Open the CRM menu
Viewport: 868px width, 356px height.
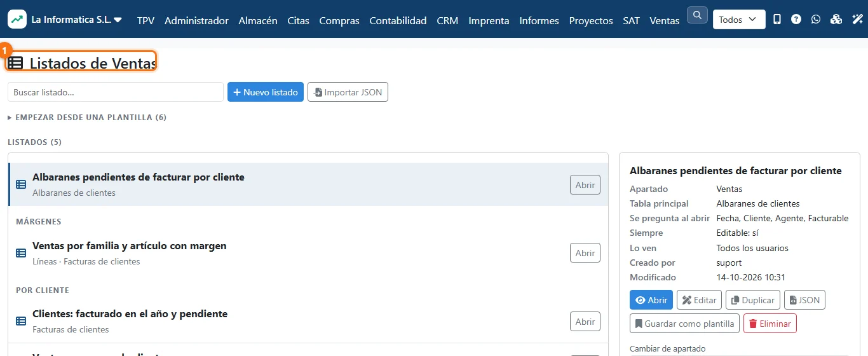point(447,20)
